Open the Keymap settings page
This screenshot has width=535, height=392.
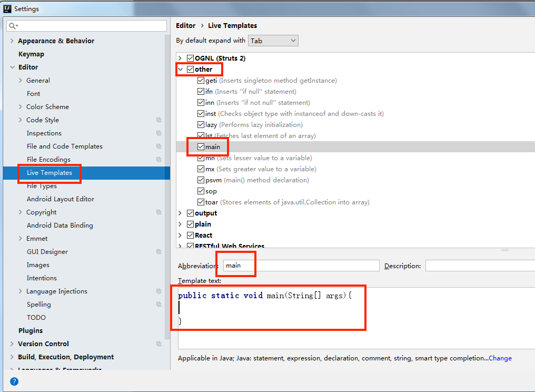pyautogui.click(x=31, y=54)
